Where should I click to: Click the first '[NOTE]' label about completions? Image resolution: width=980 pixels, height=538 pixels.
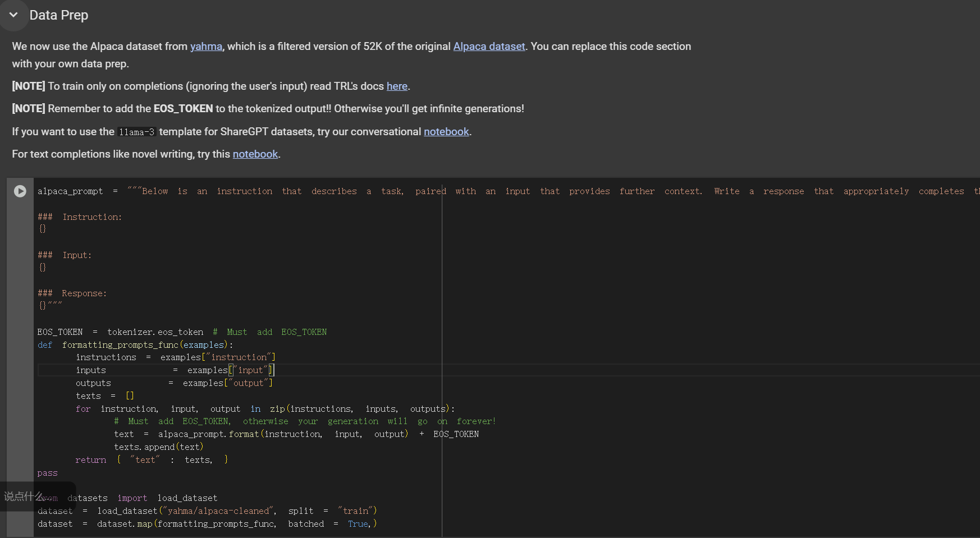click(29, 86)
